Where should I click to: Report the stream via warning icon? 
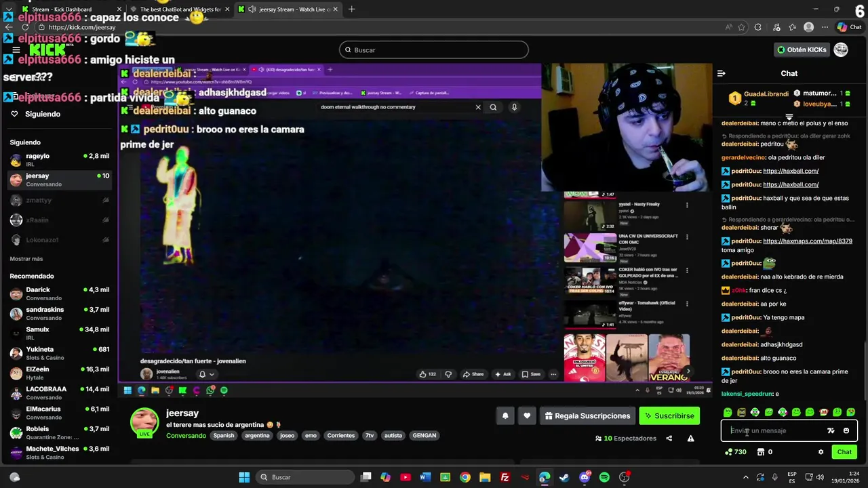(x=690, y=439)
